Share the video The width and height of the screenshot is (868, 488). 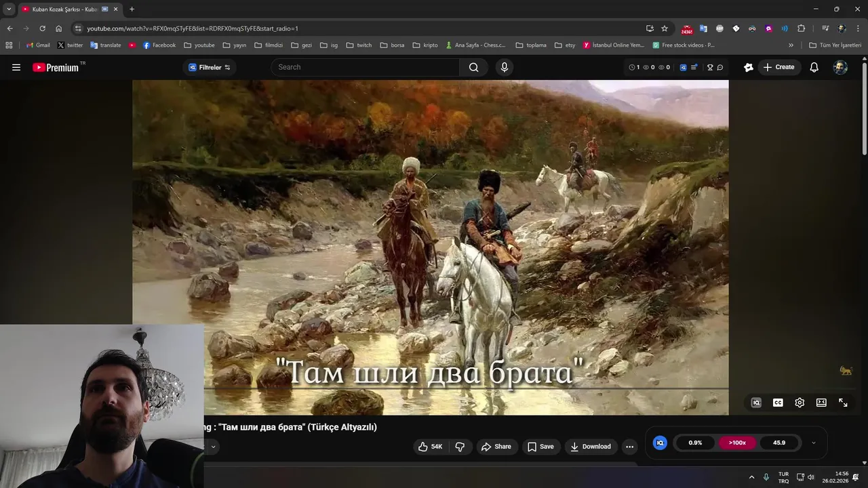tap(496, 447)
